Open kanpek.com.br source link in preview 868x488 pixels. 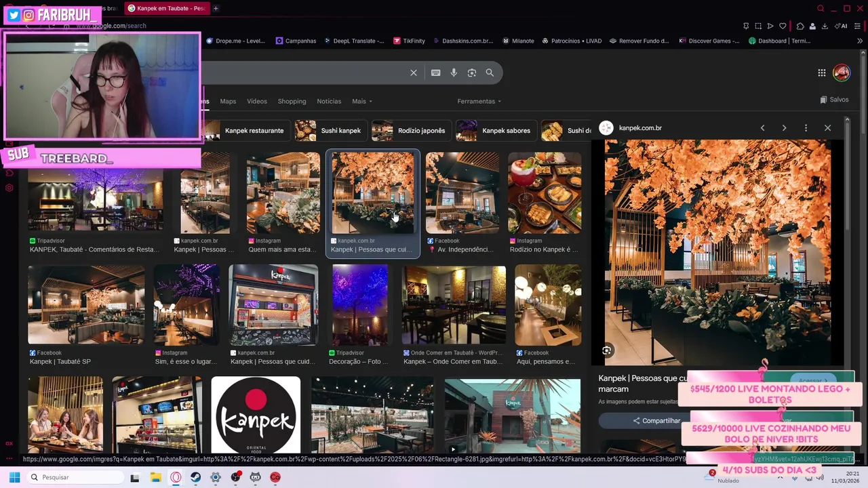pos(640,128)
